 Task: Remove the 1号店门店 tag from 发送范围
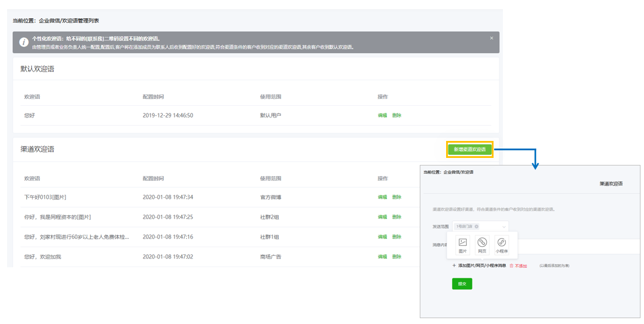477,226
